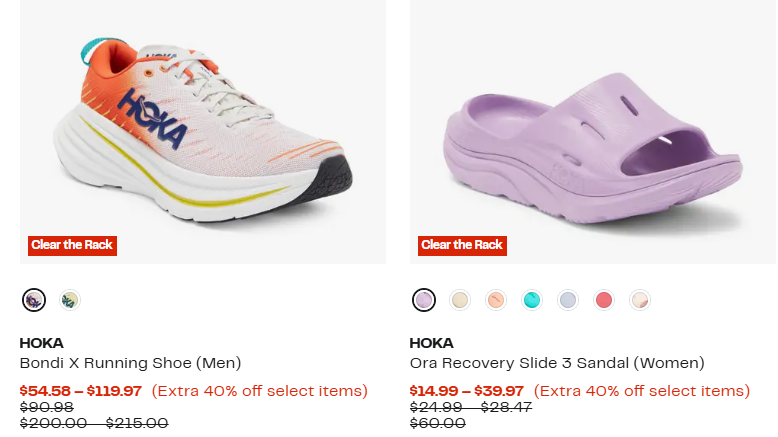Image resolution: width=778 pixels, height=437 pixels.
Task: Choose the second Bondi X color option
Action: (x=69, y=300)
